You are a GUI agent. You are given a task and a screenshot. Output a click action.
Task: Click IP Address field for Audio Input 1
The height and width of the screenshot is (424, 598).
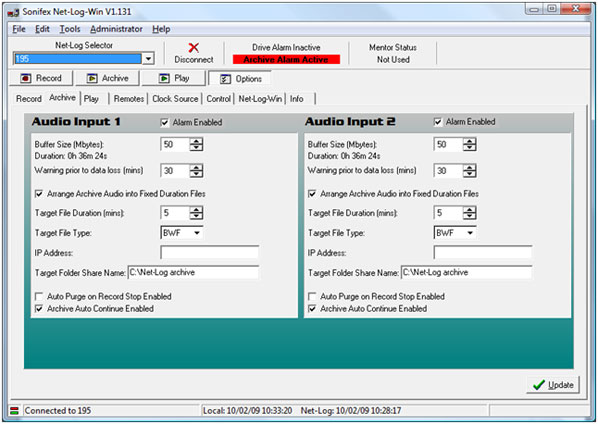(210, 252)
